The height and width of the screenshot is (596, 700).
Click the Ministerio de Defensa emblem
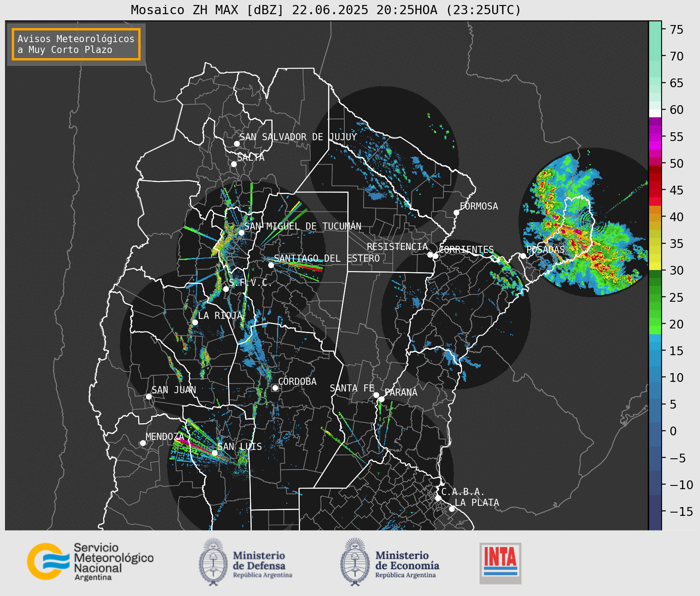point(213,562)
